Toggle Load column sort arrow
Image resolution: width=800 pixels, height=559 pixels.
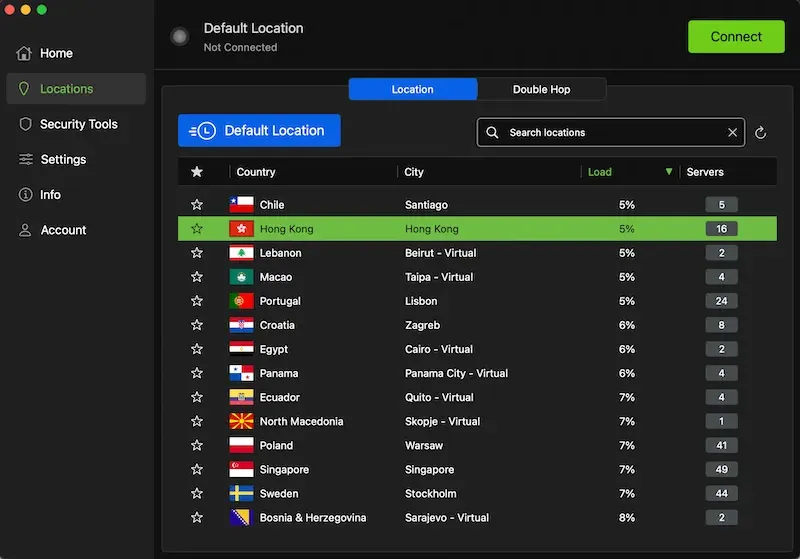[668, 172]
